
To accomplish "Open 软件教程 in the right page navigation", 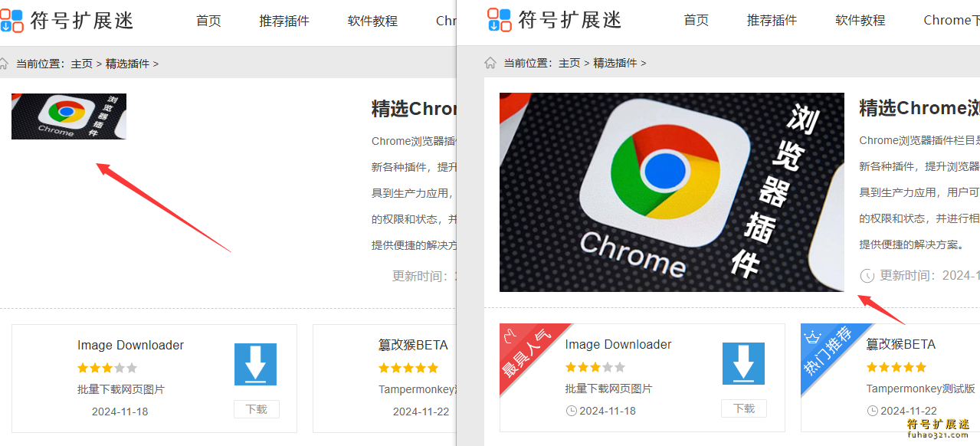I will (x=860, y=20).
